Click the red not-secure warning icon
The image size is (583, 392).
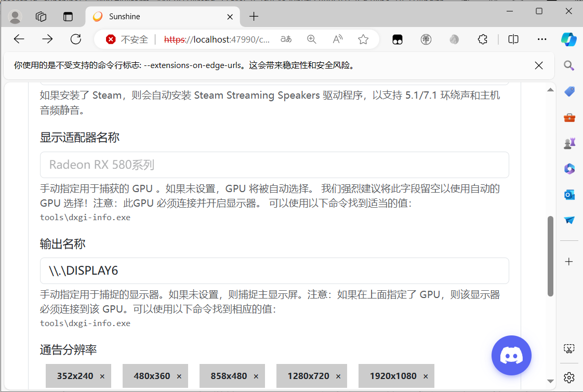tap(111, 39)
